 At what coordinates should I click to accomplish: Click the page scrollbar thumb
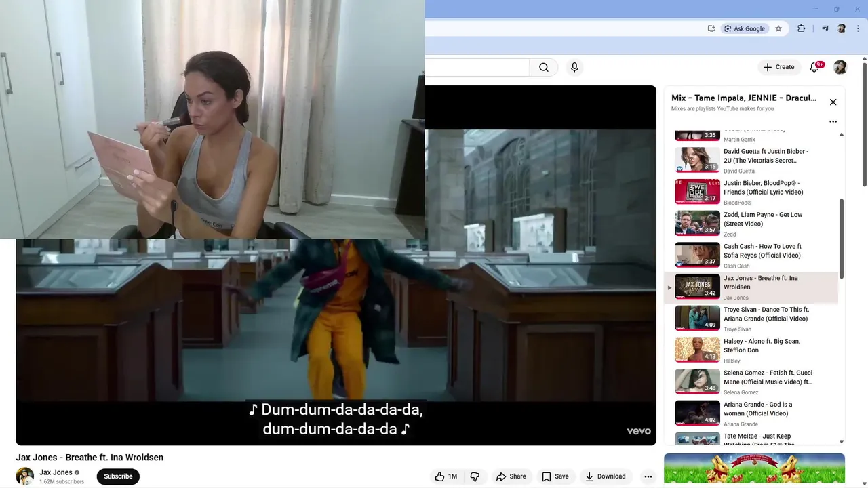click(x=864, y=125)
